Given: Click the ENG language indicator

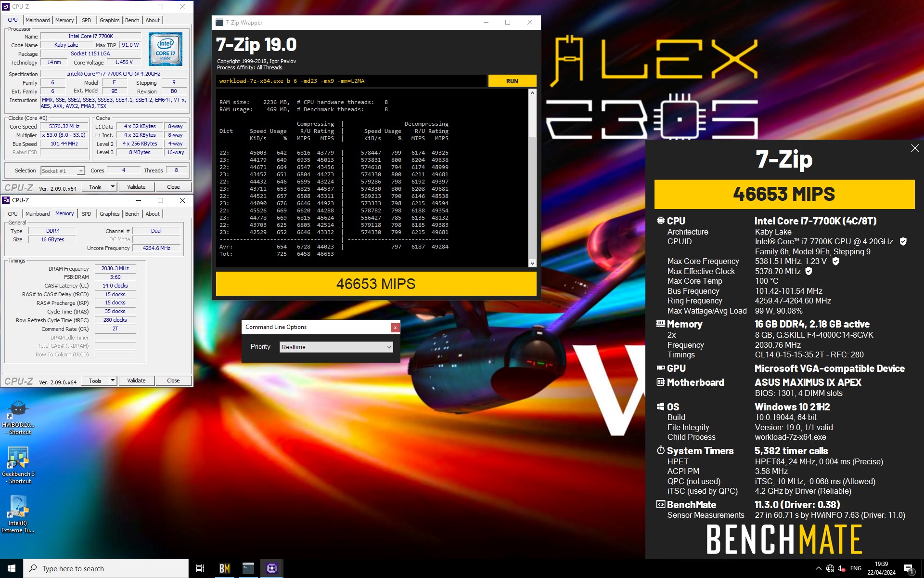Looking at the screenshot, I should [x=856, y=568].
